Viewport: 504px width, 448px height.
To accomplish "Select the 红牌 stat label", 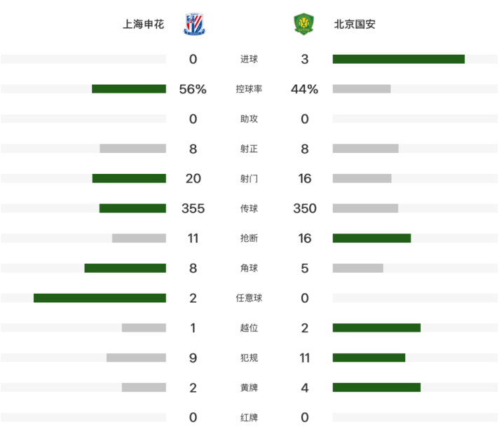I will (x=249, y=417).
